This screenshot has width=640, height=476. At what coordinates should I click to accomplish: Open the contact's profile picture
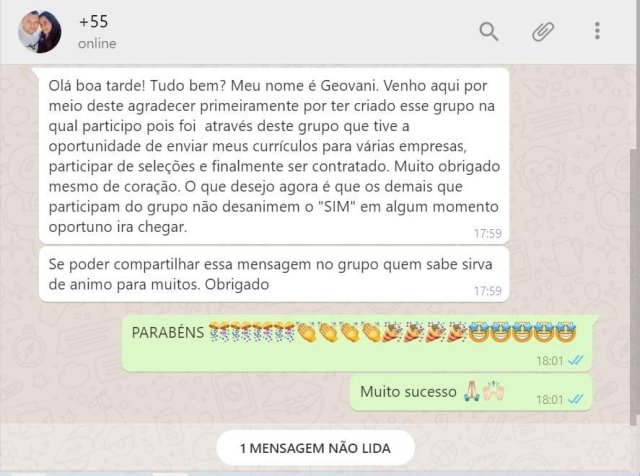click(40, 32)
